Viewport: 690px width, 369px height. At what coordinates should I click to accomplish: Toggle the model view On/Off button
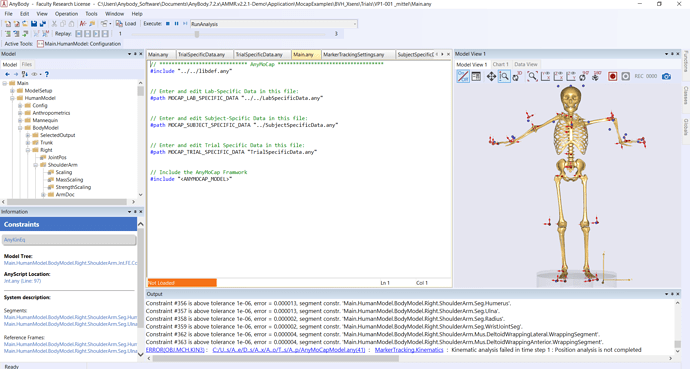tap(463, 76)
